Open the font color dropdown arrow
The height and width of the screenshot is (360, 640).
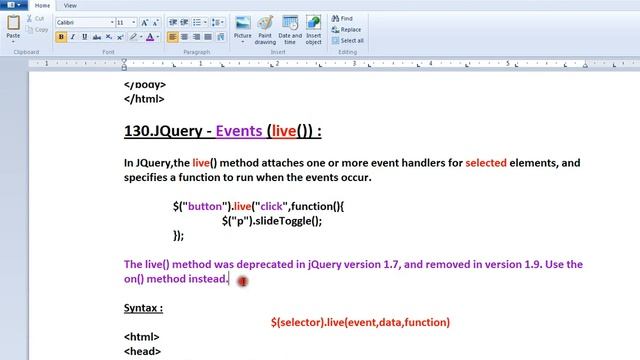pos(158,37)
